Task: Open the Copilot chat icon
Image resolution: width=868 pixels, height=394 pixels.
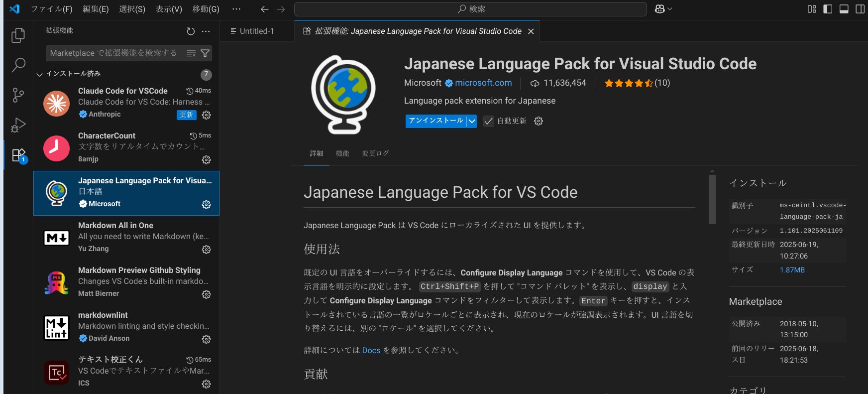Action: pos(659,9)
